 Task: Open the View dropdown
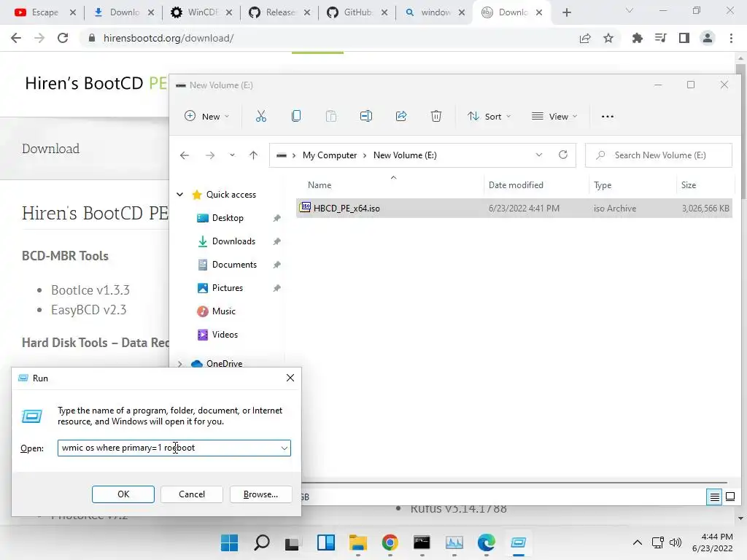[x=554, y=116]
